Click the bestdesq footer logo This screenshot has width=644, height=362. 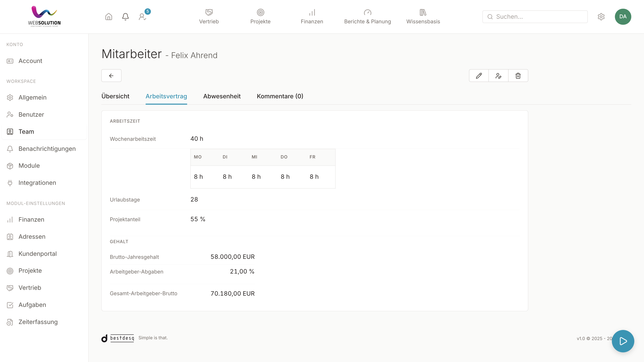118,338
